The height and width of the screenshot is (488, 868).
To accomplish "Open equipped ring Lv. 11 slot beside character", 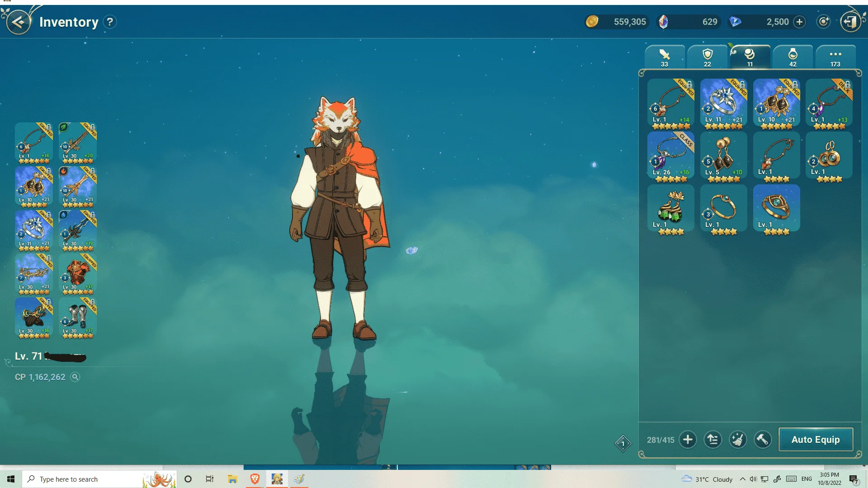I will (x=34, y=230).
